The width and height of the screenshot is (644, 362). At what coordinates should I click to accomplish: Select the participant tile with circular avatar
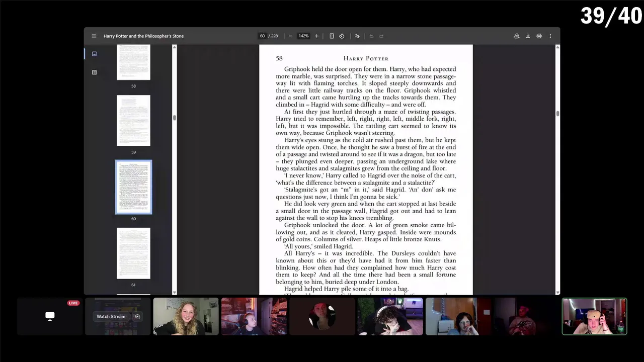[322, 316]
